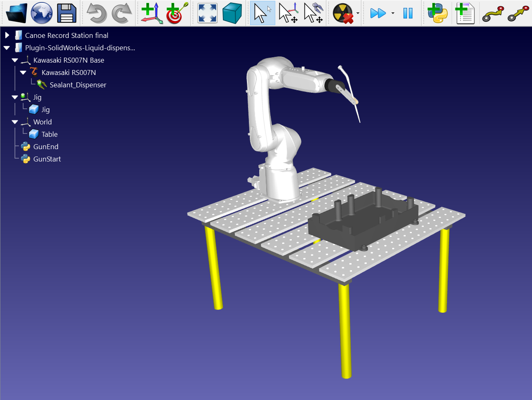Redo the last action

(122, 13)
